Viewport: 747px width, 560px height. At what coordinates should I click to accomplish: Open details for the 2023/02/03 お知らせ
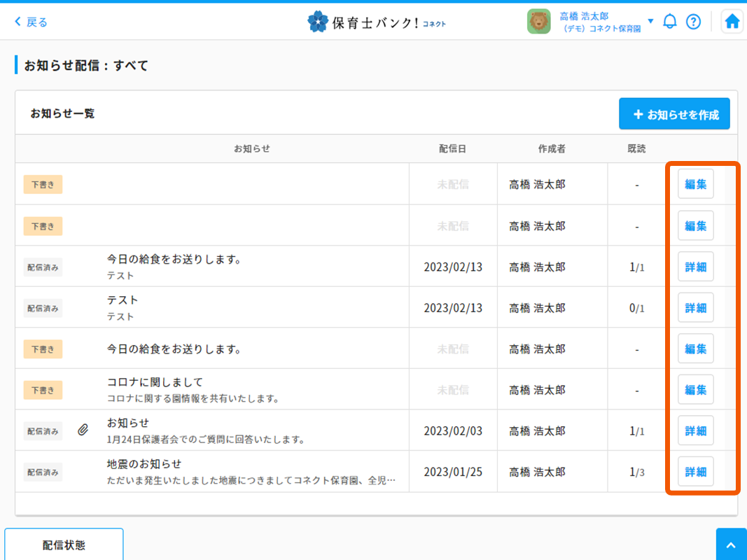click(x=695, y=431)
